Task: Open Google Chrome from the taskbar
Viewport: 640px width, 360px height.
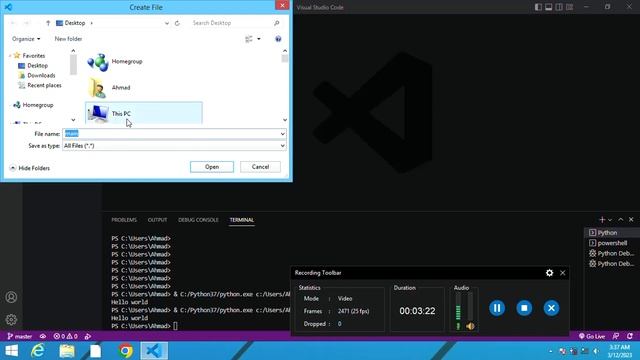Action: point(126,351)
